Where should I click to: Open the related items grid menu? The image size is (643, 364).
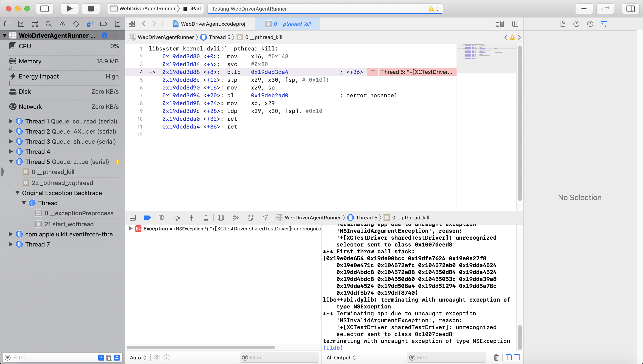click(x=132, y=24)
